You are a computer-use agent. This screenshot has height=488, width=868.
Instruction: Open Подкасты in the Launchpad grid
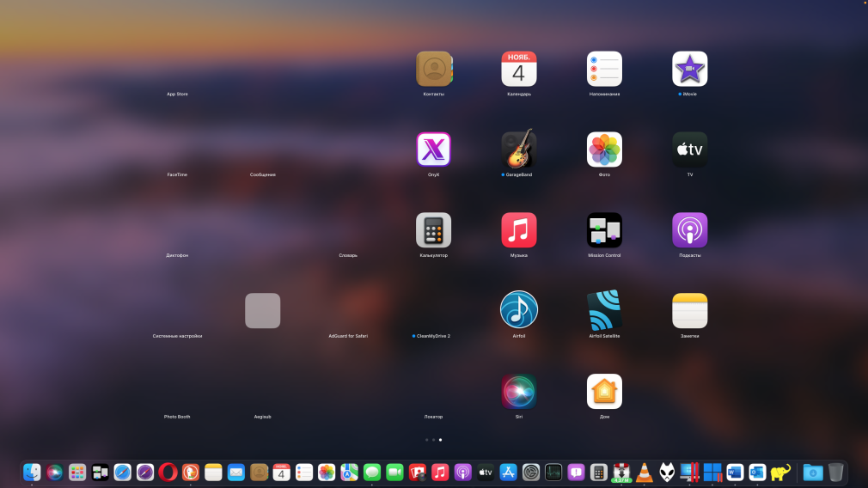(689, 230)
